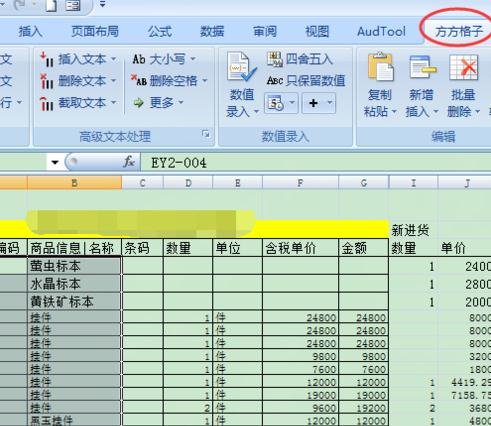Select the 7158.75 price cell

tap(465, 395)
